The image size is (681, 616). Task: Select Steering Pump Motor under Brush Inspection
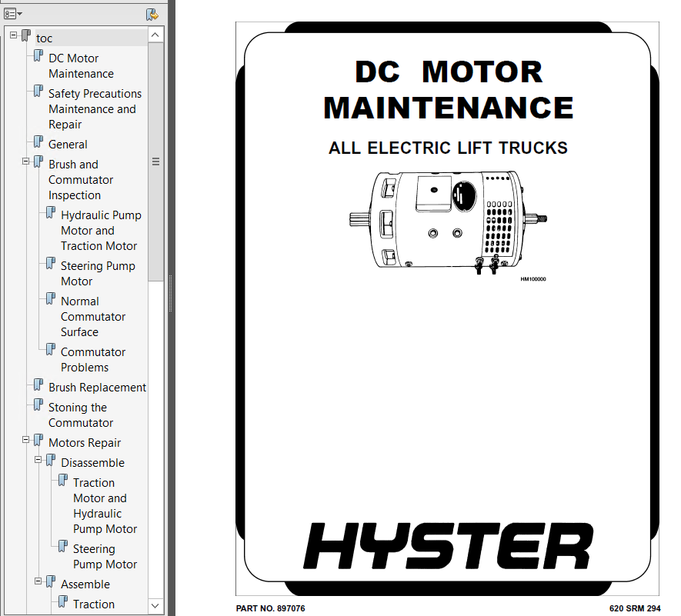coord(98,274)
